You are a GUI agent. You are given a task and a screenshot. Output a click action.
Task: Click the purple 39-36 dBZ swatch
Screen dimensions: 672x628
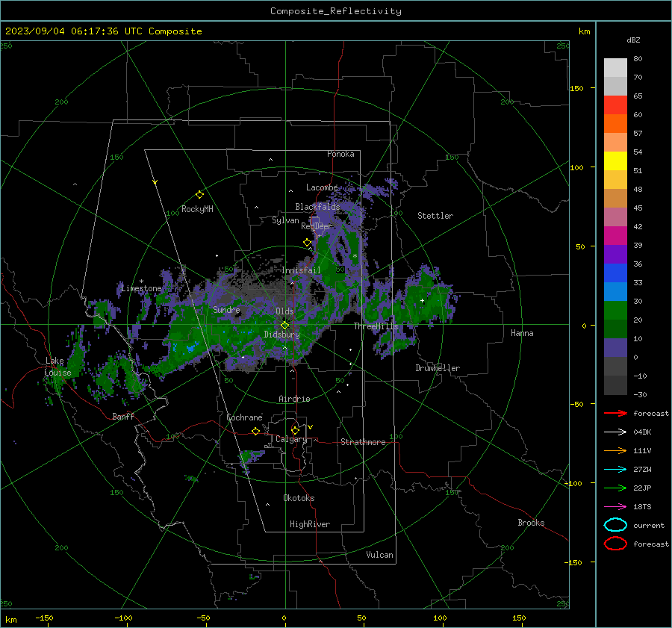[x=615, y=254]
